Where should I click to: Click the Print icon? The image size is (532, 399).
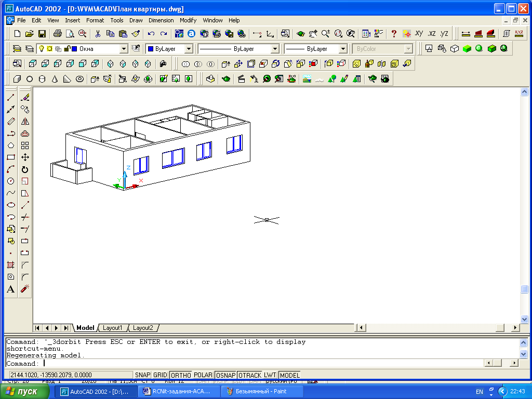tap(57, 34)
